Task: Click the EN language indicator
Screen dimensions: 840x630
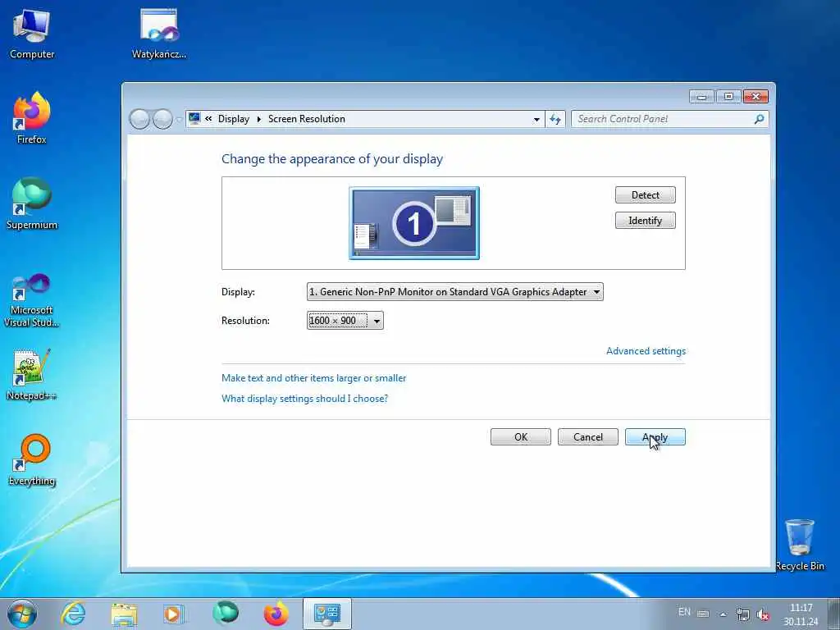Action: [684, 612]
